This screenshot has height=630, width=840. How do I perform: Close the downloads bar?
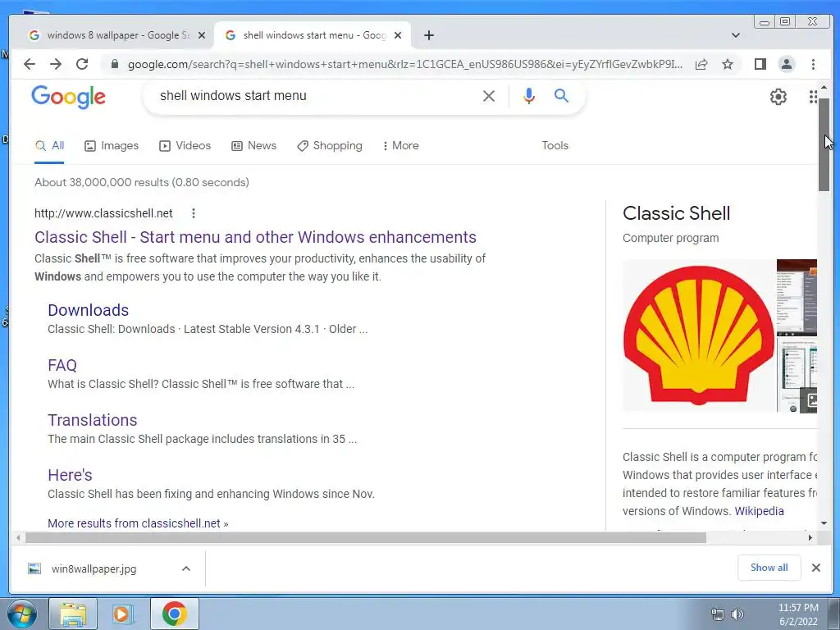pyautogui.click(x=816, y=568)
